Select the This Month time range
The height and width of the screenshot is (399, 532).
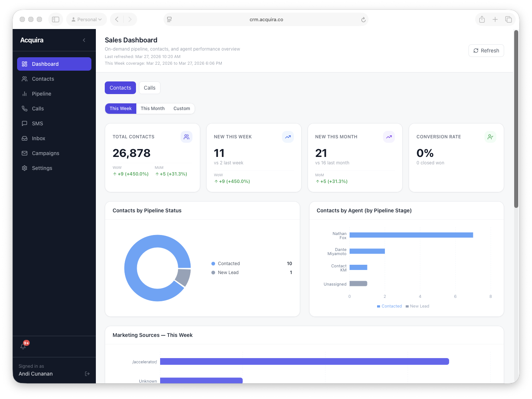pos(153,108)
